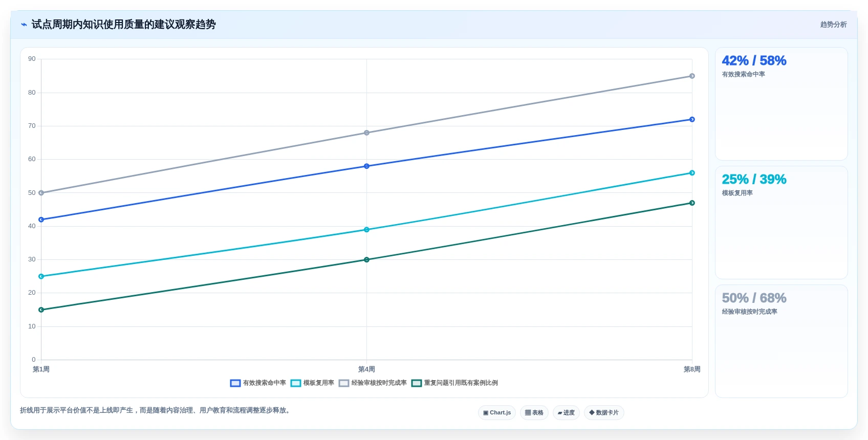
Task: Click the 第8周 point on the 模板复用率 line
Action: click(x=692, y=173)
